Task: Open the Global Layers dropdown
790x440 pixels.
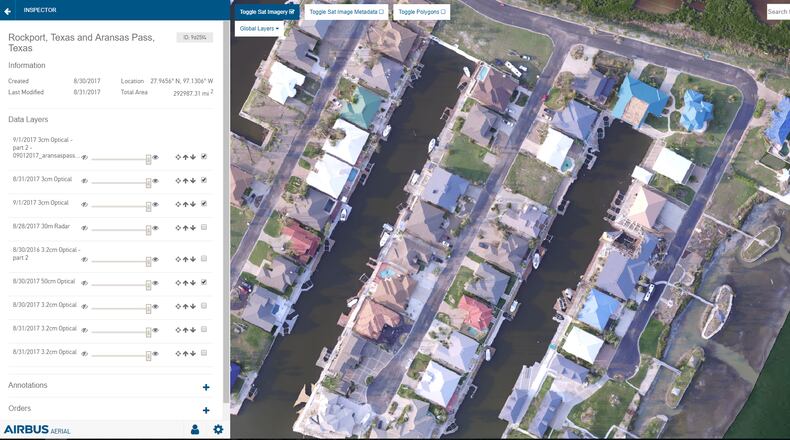Action: point(259,29)
